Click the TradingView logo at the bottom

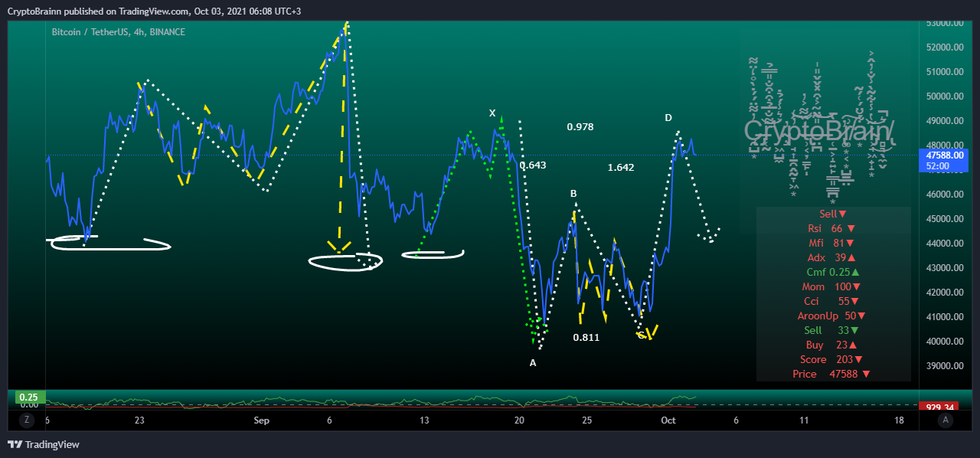(44, 444)
